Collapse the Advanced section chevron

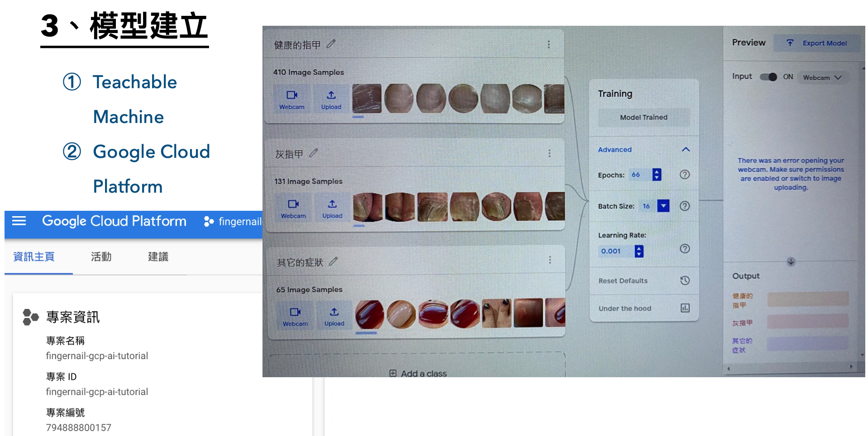pyautogui.click(x=686, y=149)
